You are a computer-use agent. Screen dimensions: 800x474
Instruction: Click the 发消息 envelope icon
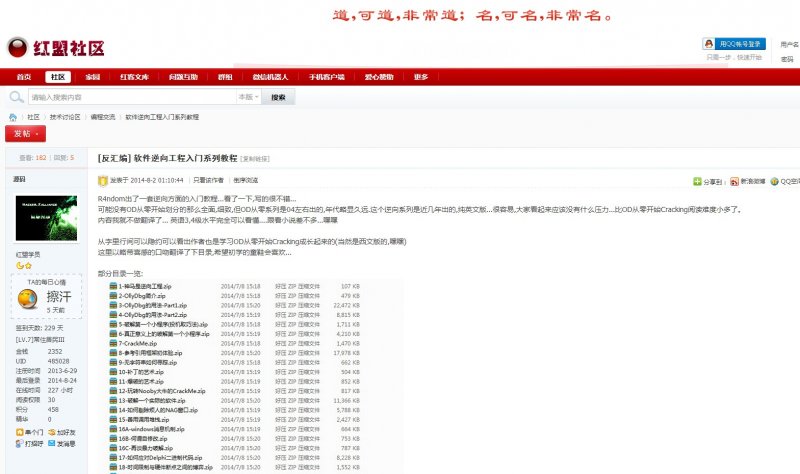tap(52, 443)
